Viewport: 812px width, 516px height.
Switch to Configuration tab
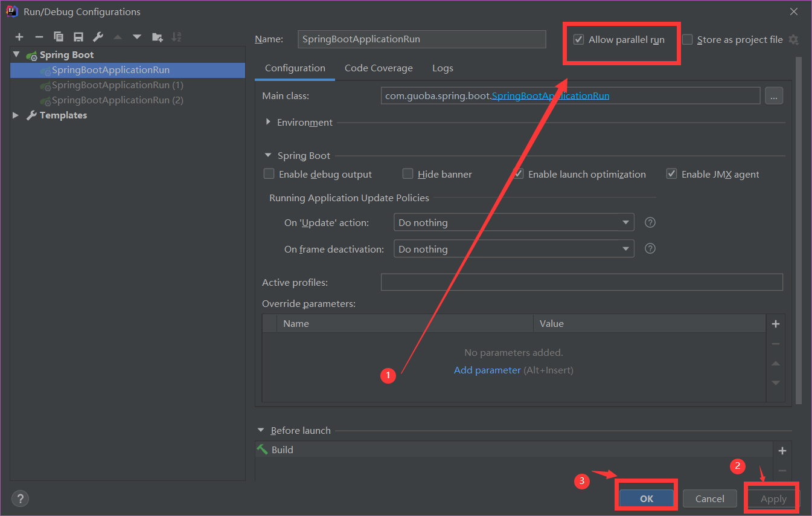click(x=295, y=68)
